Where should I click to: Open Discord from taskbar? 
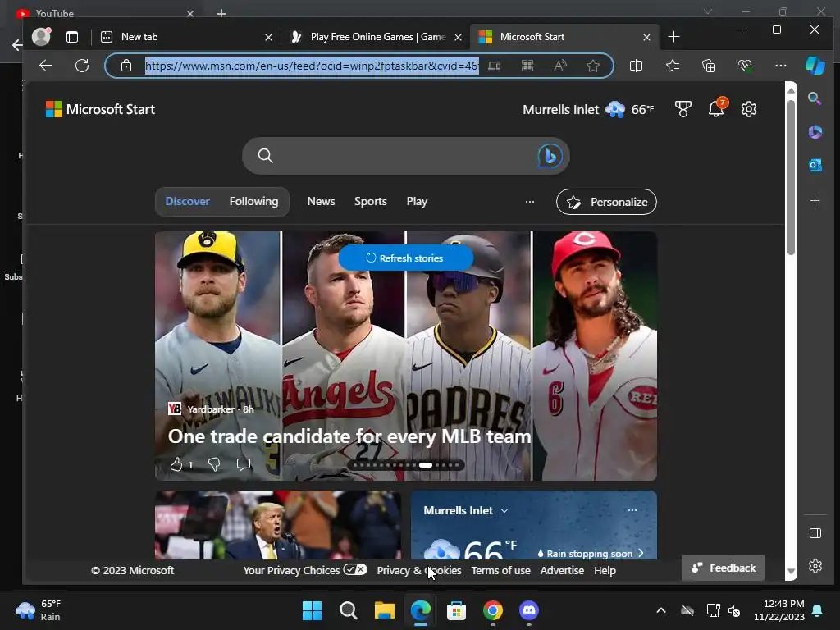tap(529, 610)
